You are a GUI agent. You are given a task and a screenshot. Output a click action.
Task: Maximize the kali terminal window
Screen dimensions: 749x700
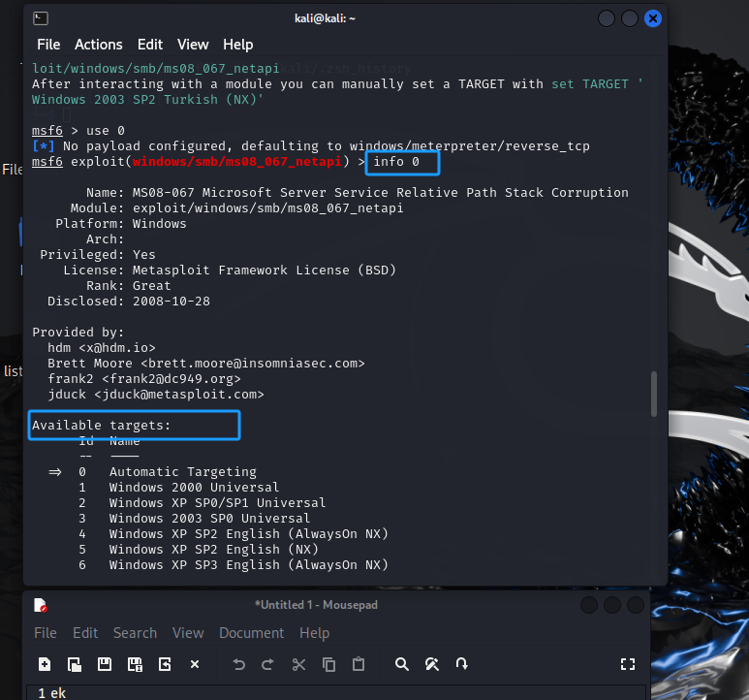click(x=630, y=18)
